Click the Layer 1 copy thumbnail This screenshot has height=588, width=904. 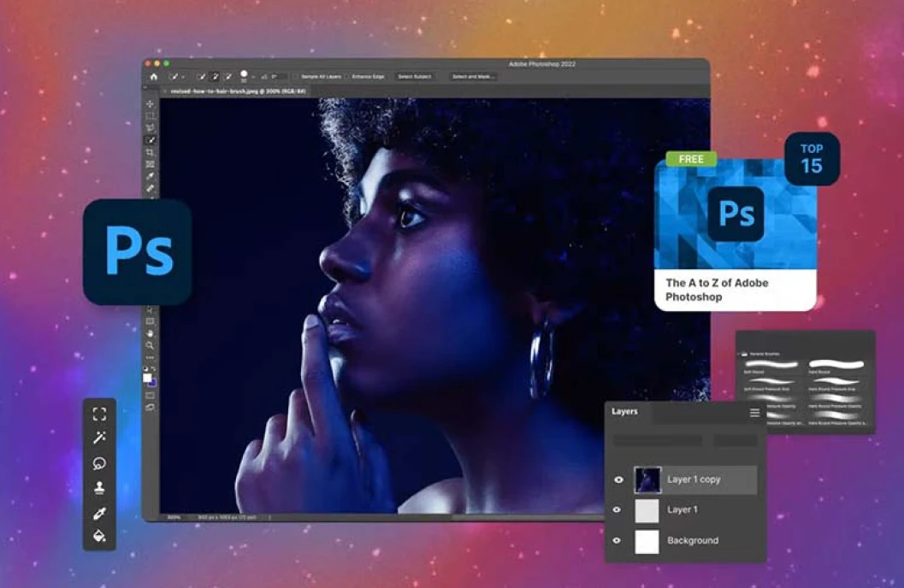(647, 479)
